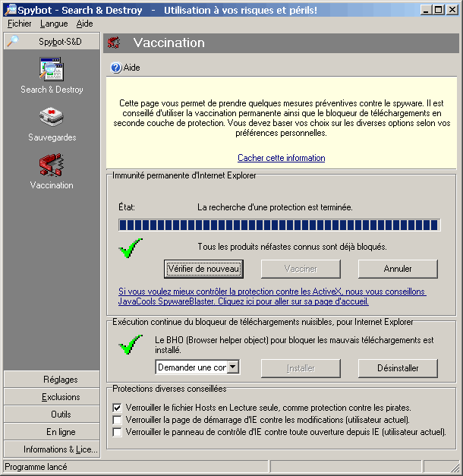Screen dimensions: 463x476
Task: Open the Fichier menu
Action: point(20,24)
